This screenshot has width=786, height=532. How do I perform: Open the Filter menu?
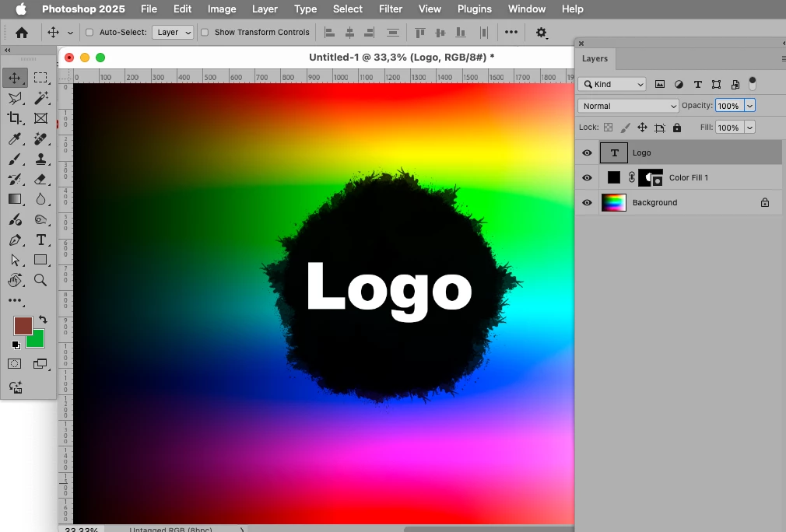[x=391, y=9]
